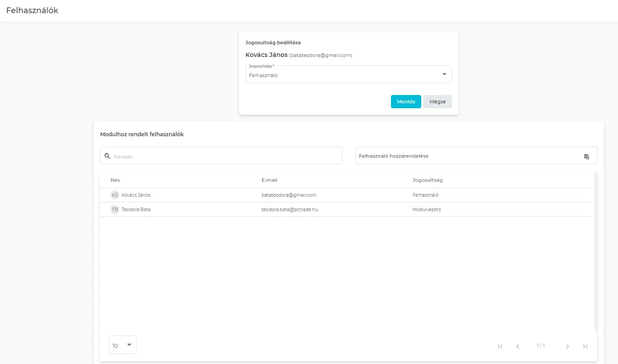Expand the rows-per-page selector showing 10

[123, 345]
